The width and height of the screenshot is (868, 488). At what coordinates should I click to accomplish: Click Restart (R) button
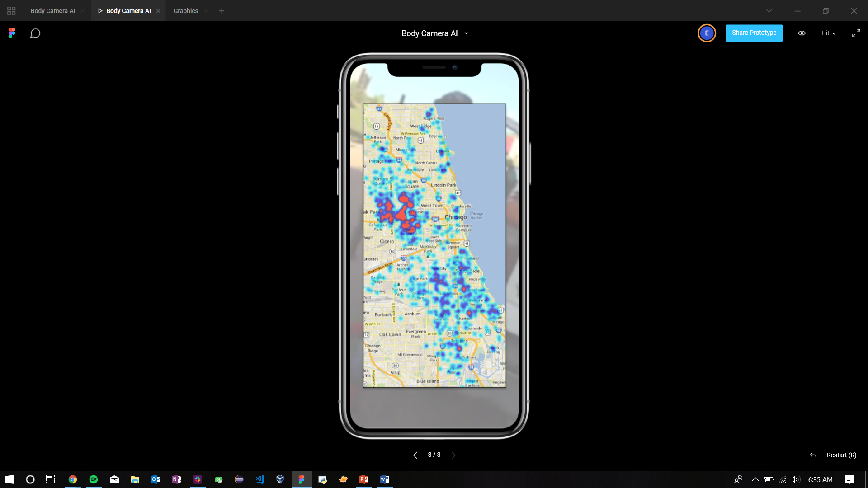point(841,455)
